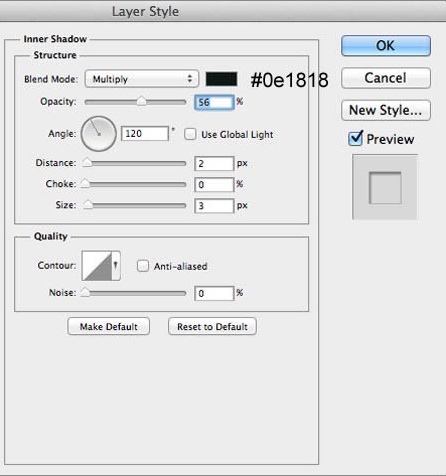This screenshot has width=446, height=476.
Task: Open the contour picker arrow
Action: 115,266
